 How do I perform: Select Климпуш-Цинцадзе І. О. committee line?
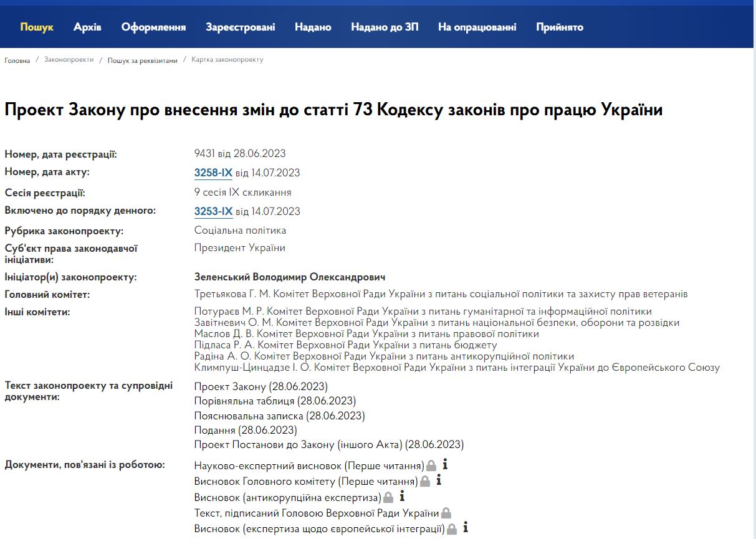[x=457, y=368]
